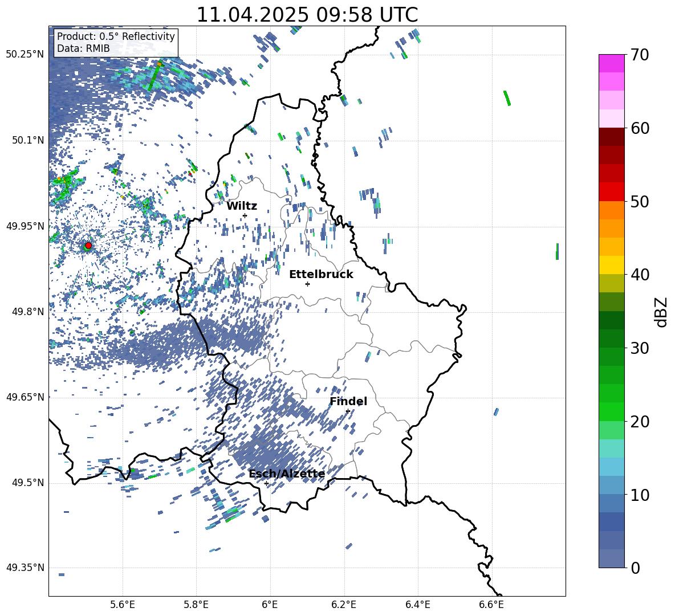Click the magenta top colorbar swatch

[x=611, y=64]
